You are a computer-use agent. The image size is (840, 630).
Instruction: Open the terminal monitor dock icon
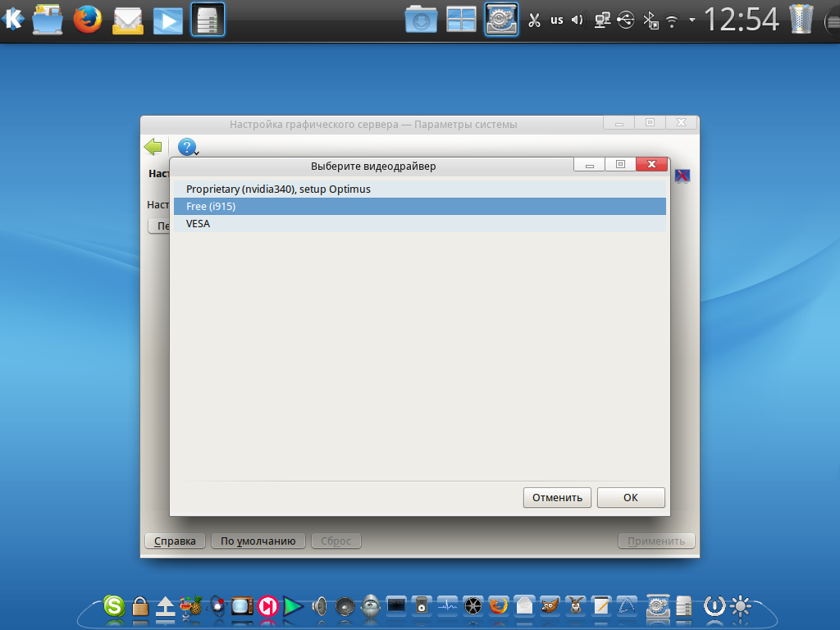point(396,605)
